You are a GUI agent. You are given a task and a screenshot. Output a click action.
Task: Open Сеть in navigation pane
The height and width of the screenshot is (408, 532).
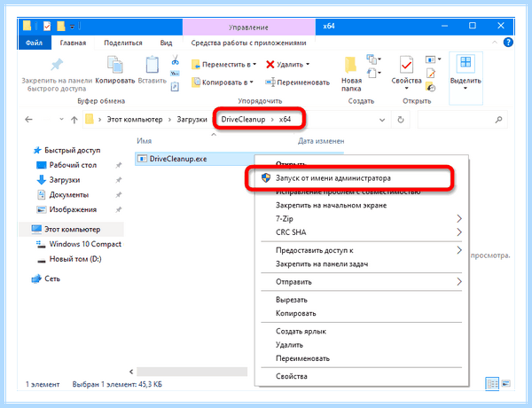[x=52, y=279]
